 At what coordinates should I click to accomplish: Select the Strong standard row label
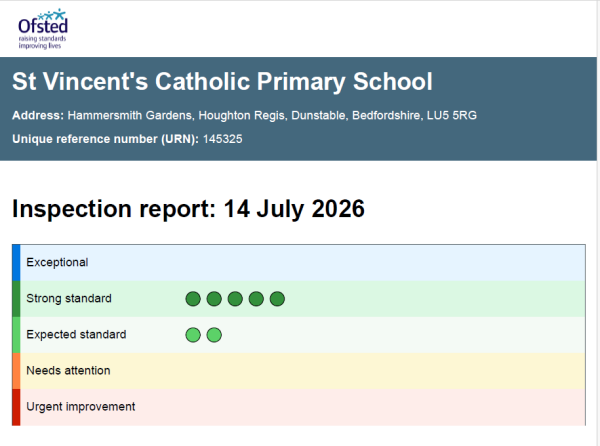pyautogui.click(x=69, y=298)
